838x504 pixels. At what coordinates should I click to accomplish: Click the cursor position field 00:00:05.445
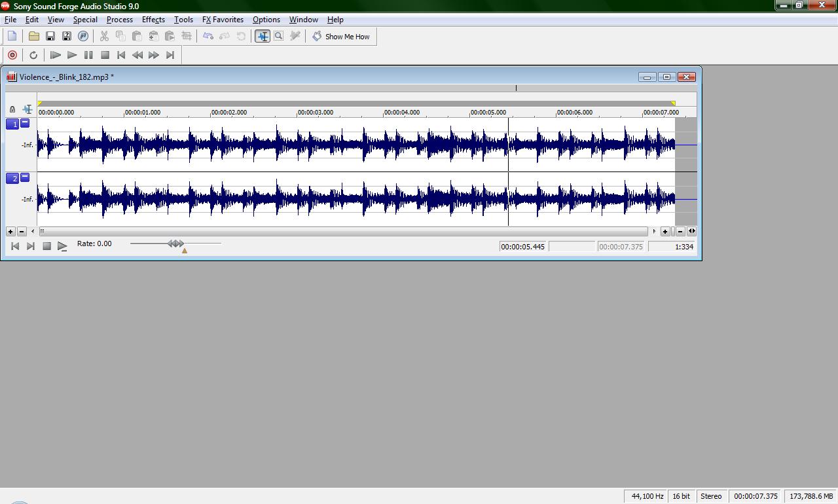point(523,247)
